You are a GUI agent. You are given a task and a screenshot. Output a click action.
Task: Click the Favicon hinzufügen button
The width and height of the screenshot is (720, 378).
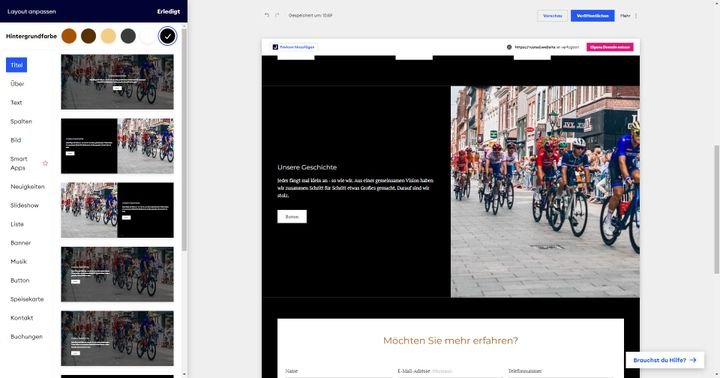(294, 47)
